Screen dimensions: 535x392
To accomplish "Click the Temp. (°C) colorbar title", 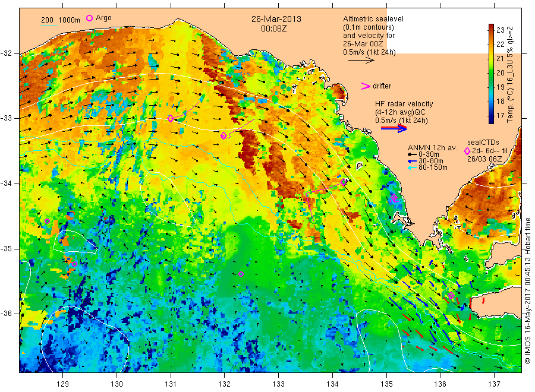I will click(x=510, y=74).
